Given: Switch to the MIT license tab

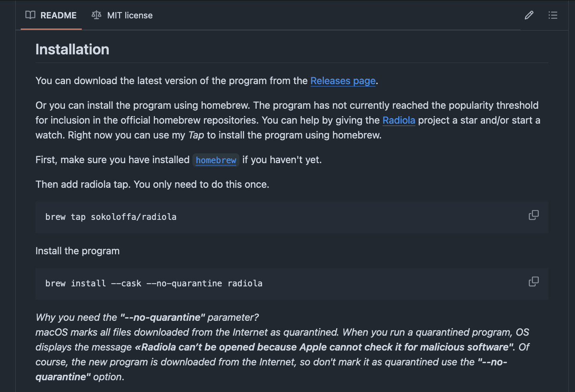Looking at the screenshot, I should (x=122, y=15).
